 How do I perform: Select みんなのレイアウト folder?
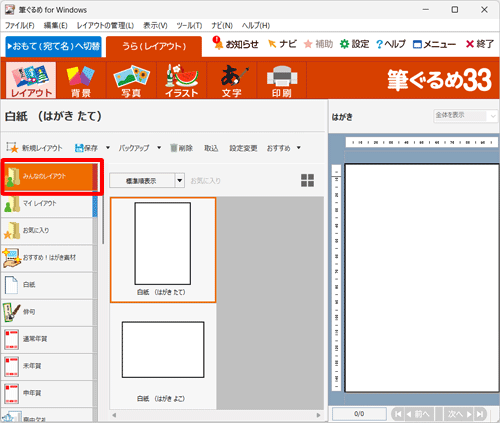[x=51, y=176]
